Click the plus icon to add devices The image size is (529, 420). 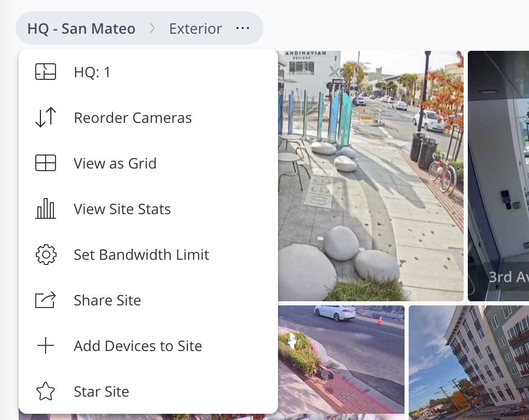pyautogui.click(x=46, y=346)
